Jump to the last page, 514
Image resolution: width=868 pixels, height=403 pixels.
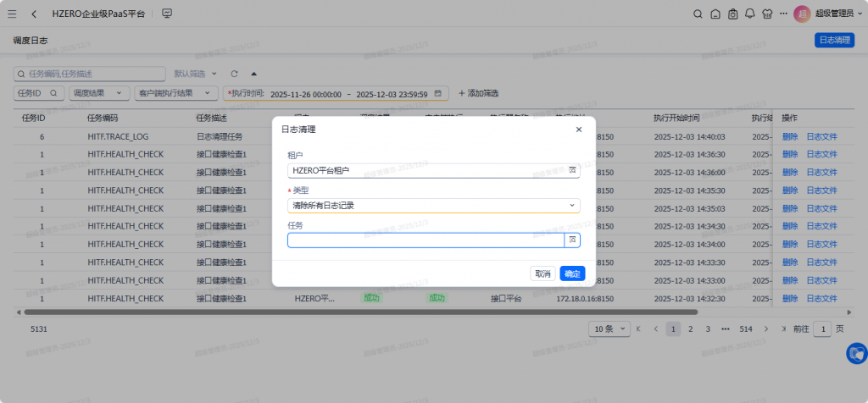[x=746, y=328]
